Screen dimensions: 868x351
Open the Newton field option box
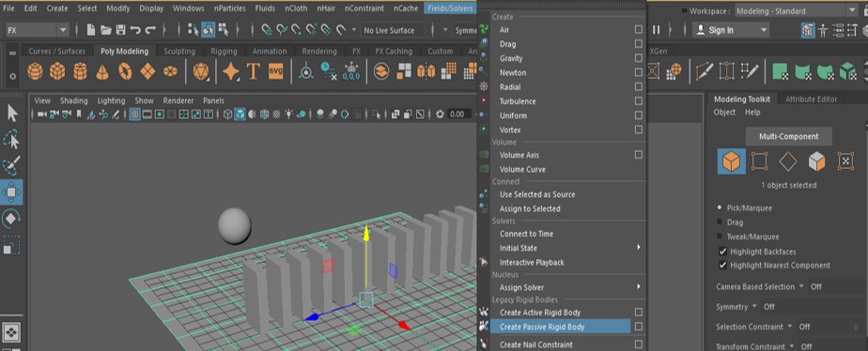[638, 72]
